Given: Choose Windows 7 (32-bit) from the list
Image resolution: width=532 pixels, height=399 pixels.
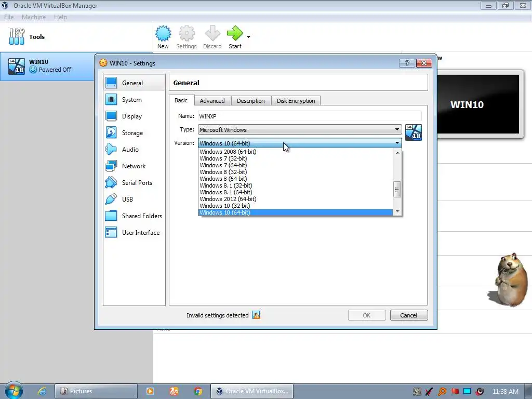Looking at the screenshot, I should (x=295, y=158).
